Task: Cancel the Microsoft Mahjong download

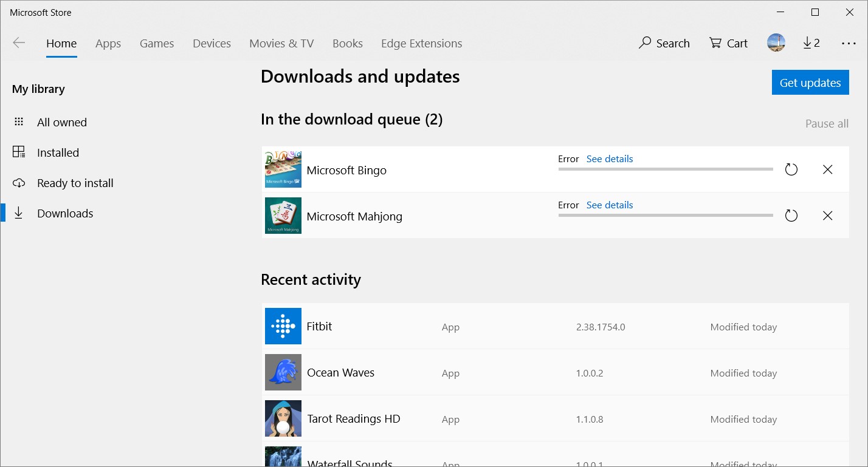Action: [x=827, y=216]
